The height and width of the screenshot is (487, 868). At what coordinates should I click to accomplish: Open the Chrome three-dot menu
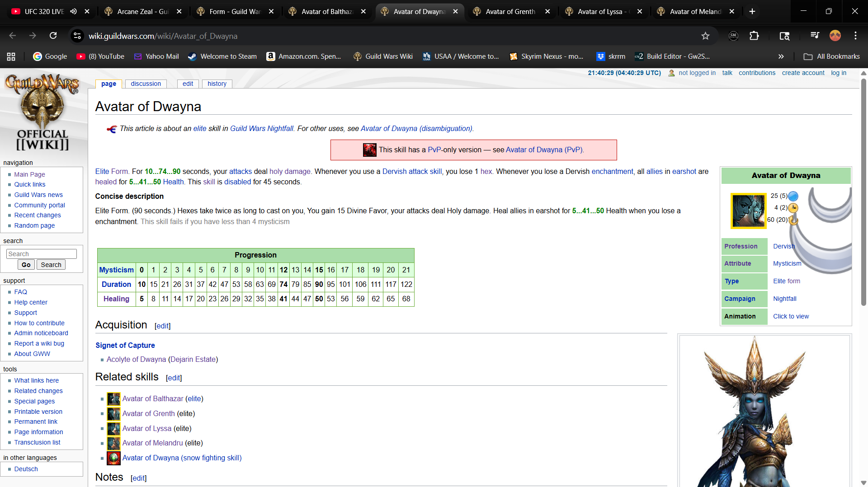pyautogui.click(x=855, y=36)
